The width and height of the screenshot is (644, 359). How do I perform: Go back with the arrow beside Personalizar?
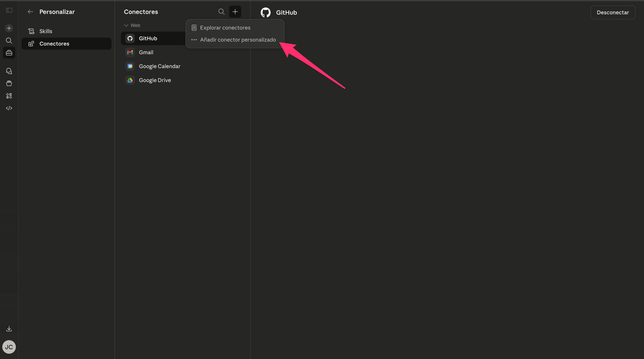coord(30,12)
